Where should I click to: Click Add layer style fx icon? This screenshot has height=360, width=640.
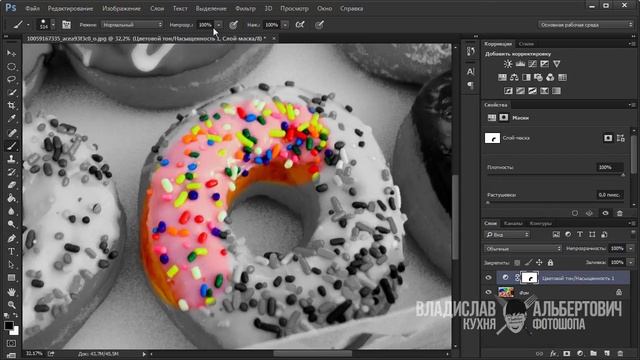[553, 354]
